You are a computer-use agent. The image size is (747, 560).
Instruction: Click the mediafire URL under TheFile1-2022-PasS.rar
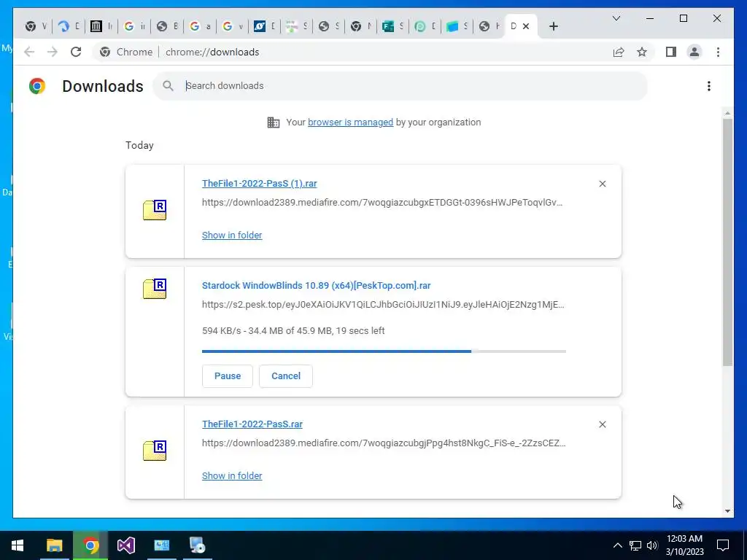coord(384,443)
